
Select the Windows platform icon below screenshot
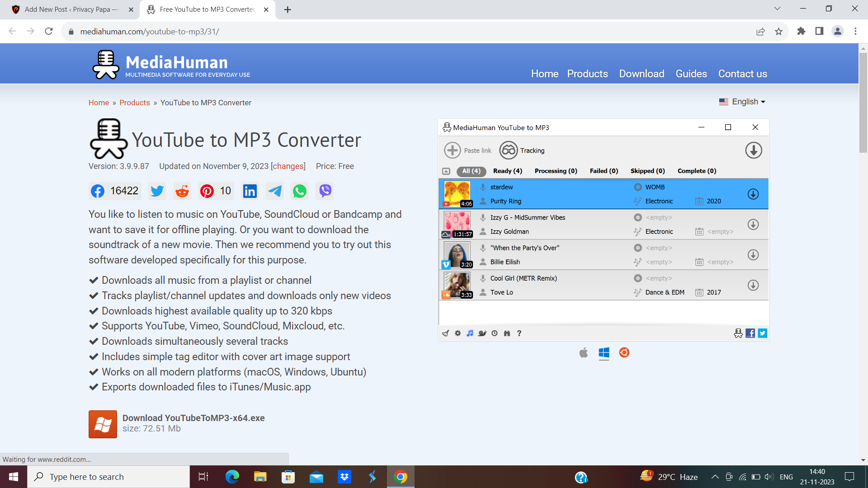point(604,352)
